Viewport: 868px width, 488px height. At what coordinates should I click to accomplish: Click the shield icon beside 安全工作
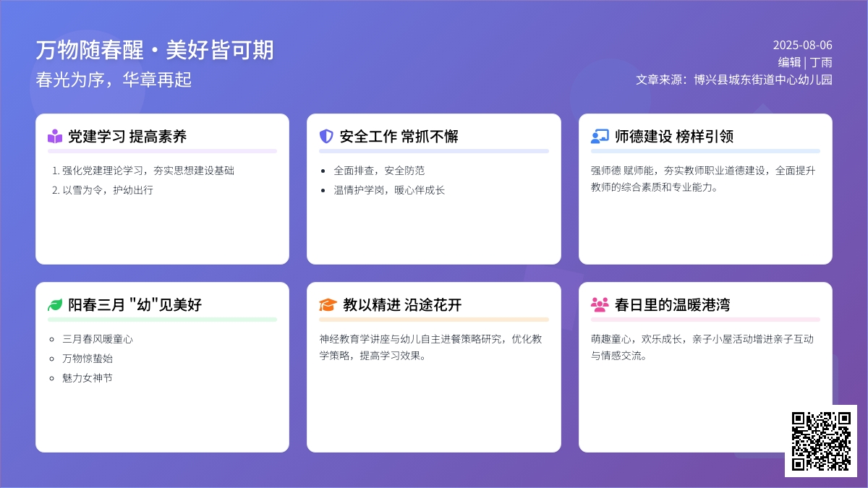point(326,137)
